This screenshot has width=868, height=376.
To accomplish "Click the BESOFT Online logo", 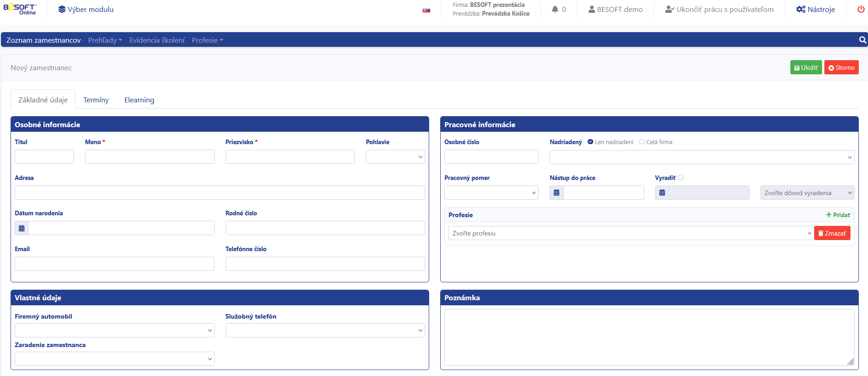I will [20, 9].
